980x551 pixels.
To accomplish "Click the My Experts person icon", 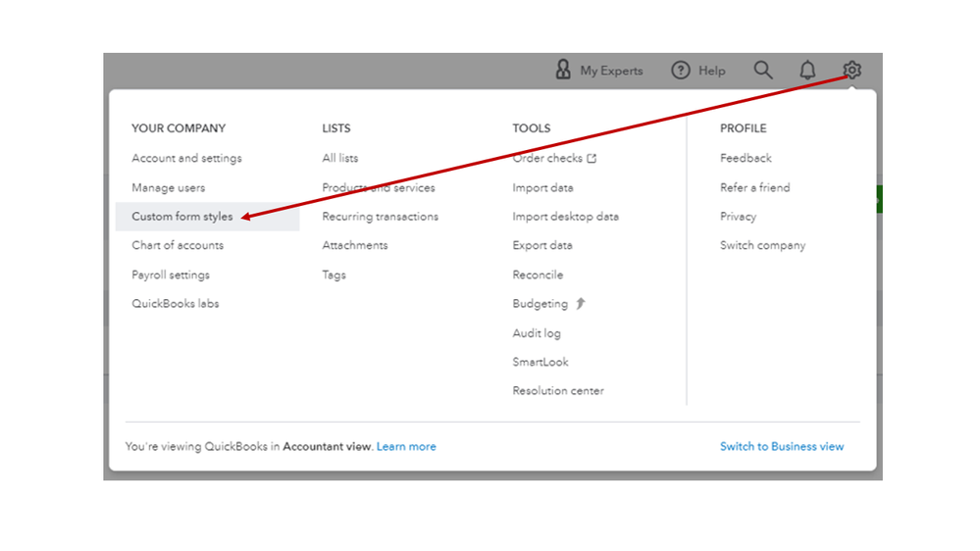I will tap(563, 70).
